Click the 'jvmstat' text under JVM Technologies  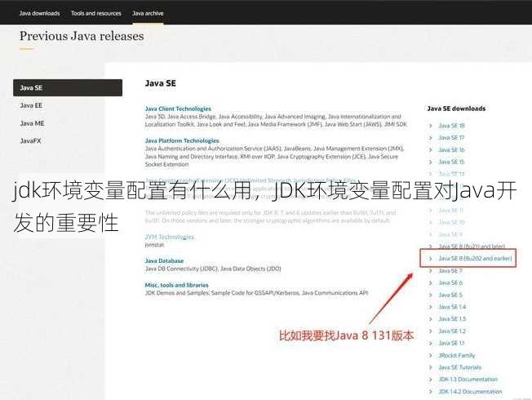tap(154, 245)
